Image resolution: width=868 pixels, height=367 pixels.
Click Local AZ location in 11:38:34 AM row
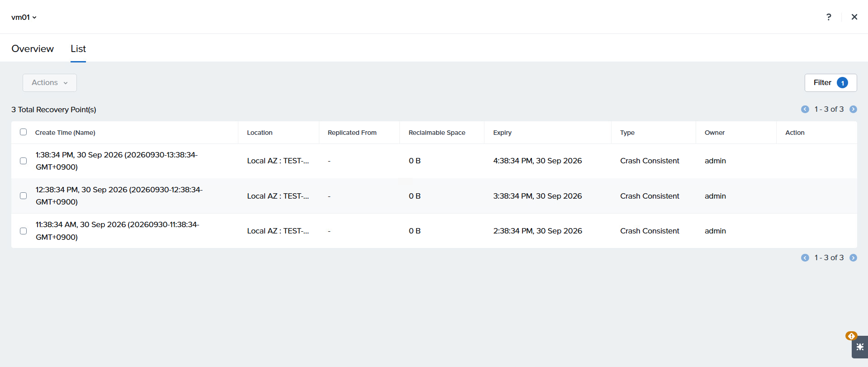coord(278,231)
